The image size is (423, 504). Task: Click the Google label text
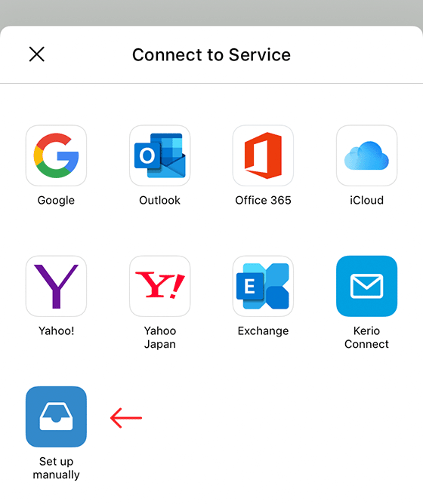click(x=56, y=200)
